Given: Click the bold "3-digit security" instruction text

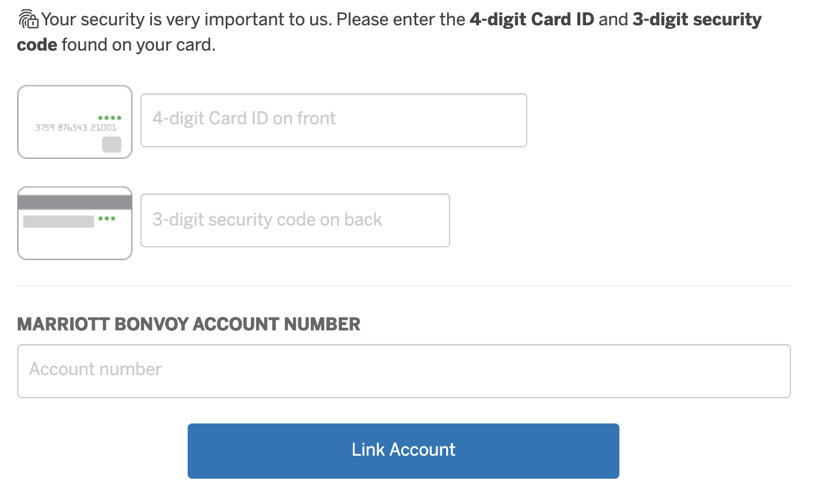Looking at the screenshot, I should [697, 20].
